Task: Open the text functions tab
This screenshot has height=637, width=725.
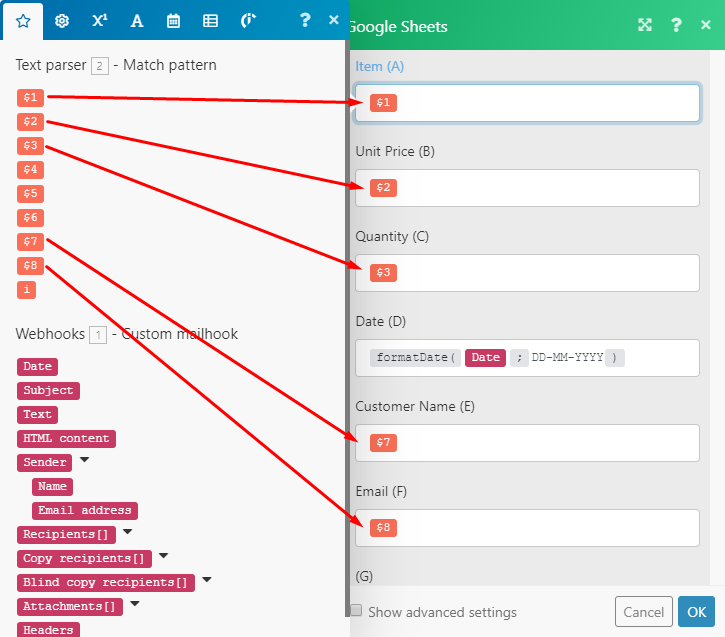Action: tap(137, 21)
